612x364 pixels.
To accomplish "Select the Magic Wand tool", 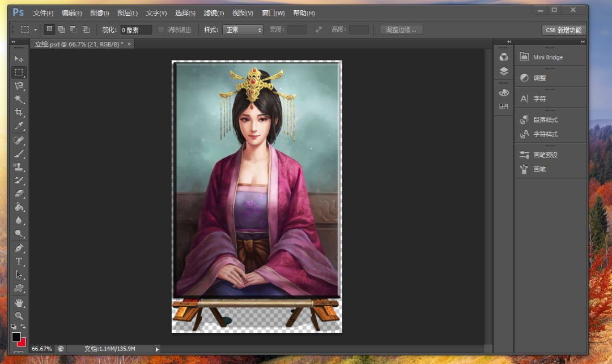I will tap(19, 99).
